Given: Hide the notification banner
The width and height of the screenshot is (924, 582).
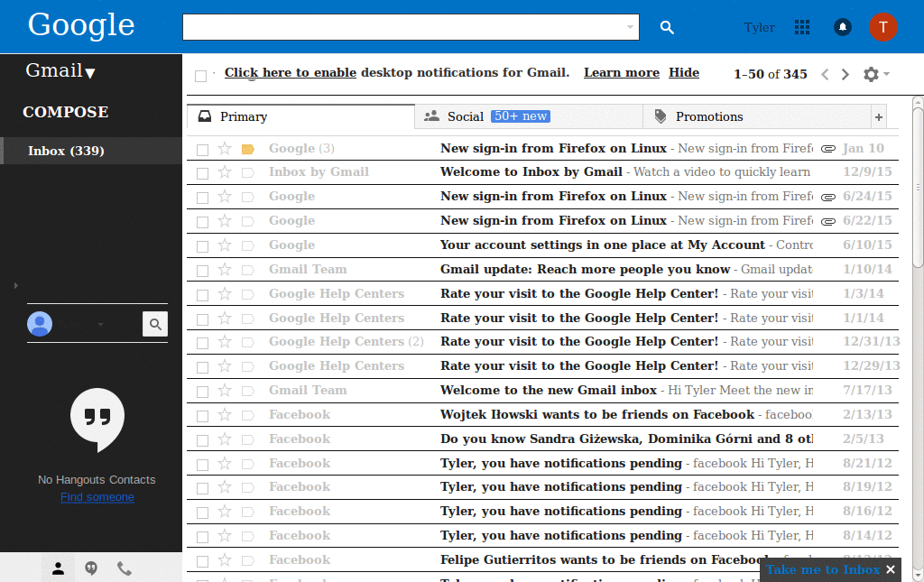Looking at the screenshot, I should [684, 72].
